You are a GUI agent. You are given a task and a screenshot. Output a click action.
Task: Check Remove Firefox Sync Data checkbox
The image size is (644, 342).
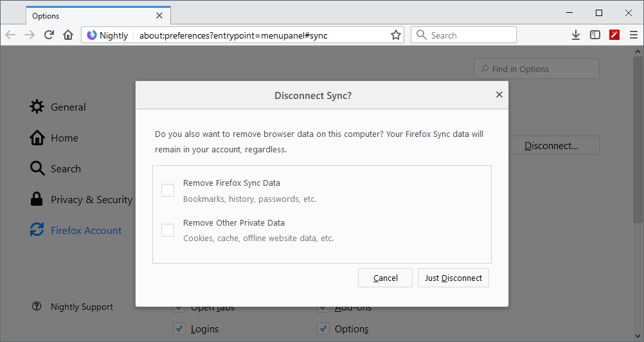point(168,190)
